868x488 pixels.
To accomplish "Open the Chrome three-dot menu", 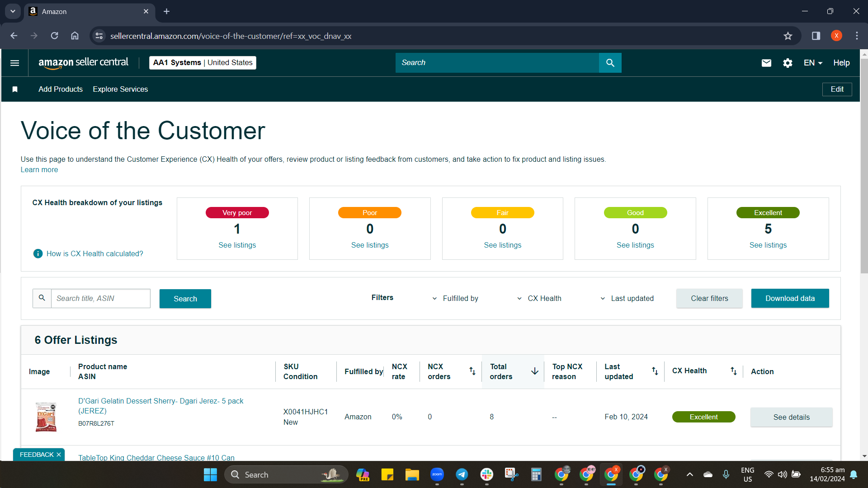I will pyautogui.click(x=857, y=36).
